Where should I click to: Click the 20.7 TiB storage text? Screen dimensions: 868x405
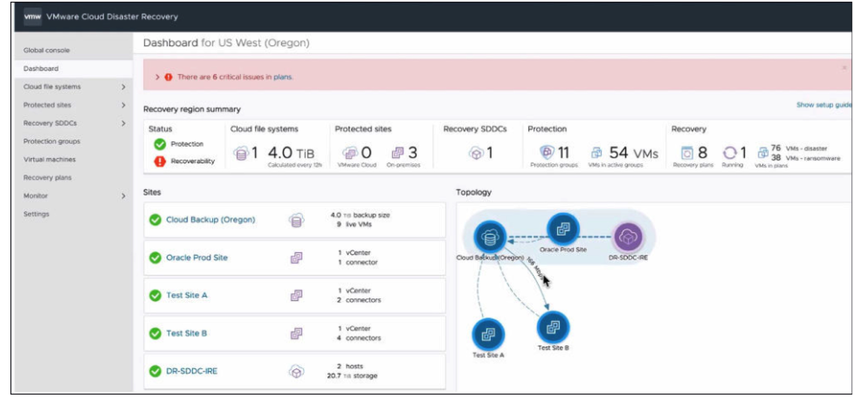352,376
